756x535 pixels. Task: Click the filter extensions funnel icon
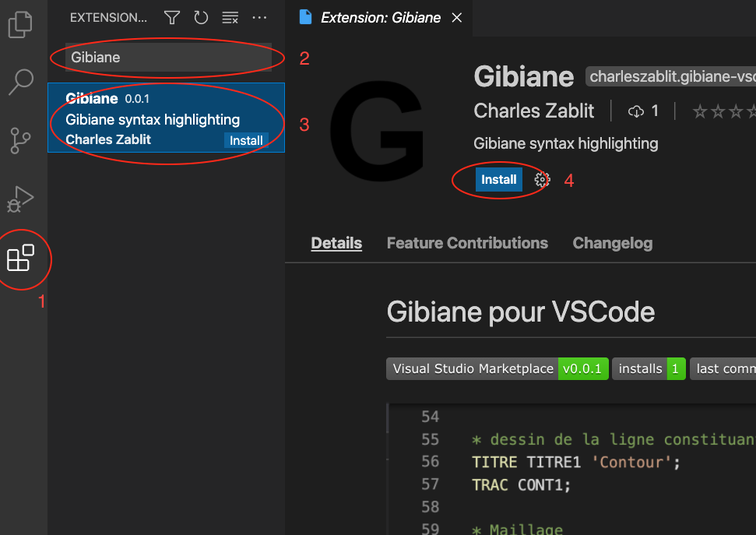[x=172, y=18]
